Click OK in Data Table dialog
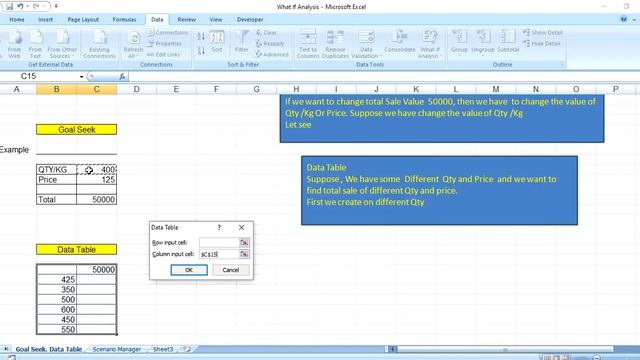Image resolution: width=640 pixels, height=360 pixels. tap(189, 270)
